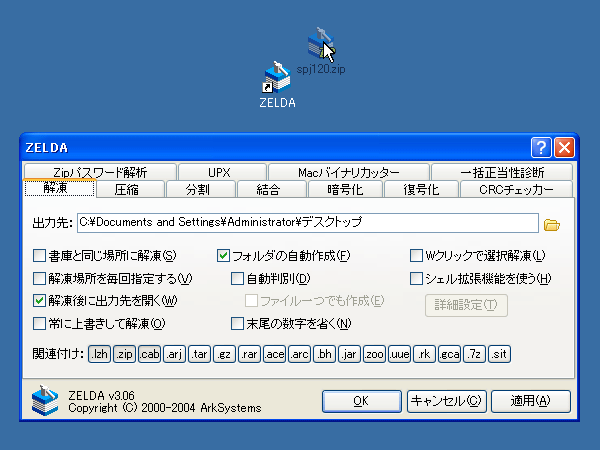600x450 pixels.
Task: Toggle the .zoo association button
Action: (374, 354)
